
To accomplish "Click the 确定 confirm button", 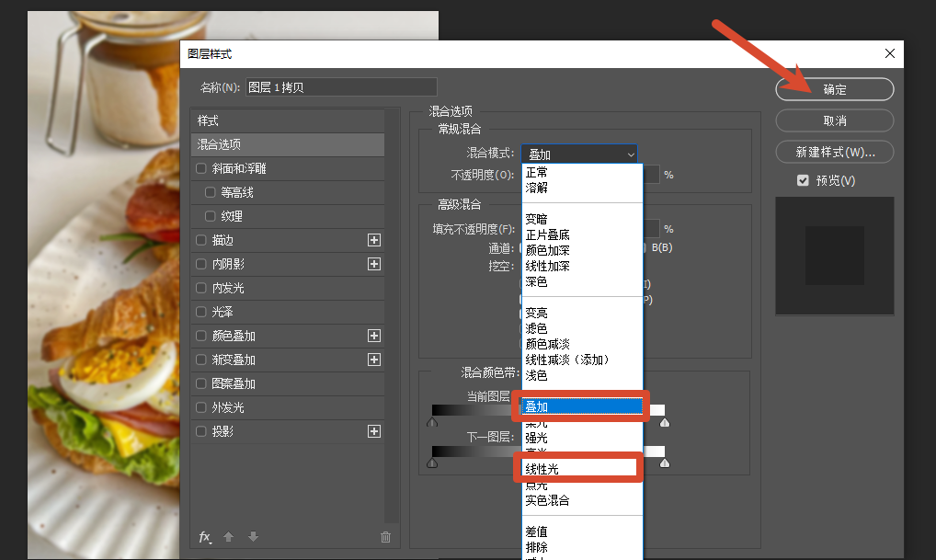I will (x=835, y=89).
